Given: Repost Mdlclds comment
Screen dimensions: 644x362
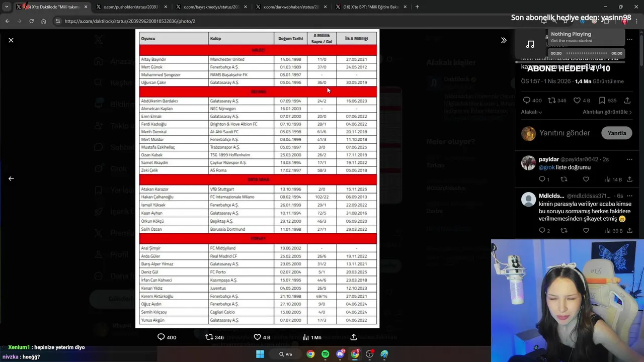Looking at the screenshot, I should pos(564,230).
